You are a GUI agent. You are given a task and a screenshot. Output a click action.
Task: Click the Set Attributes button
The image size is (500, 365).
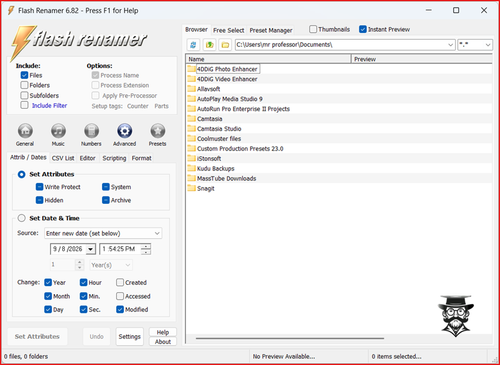pos(37,337)
